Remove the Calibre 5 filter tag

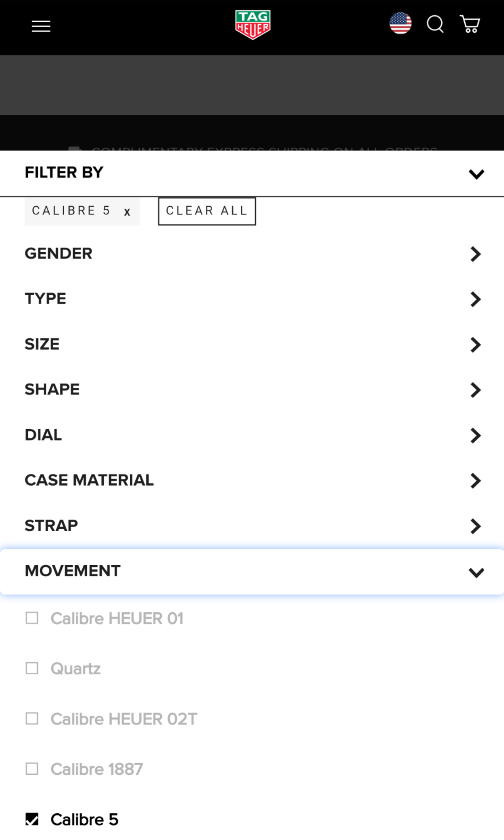tap(127, 212)
